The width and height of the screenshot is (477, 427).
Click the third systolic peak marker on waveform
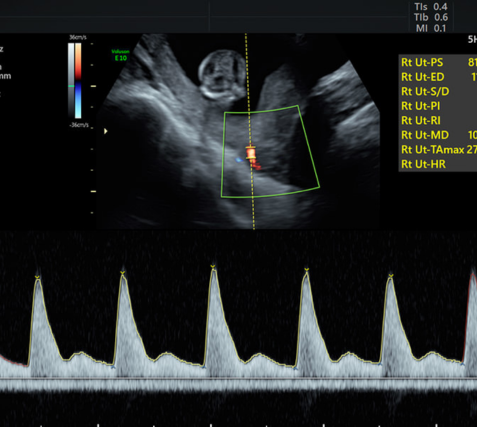point(213,266)
